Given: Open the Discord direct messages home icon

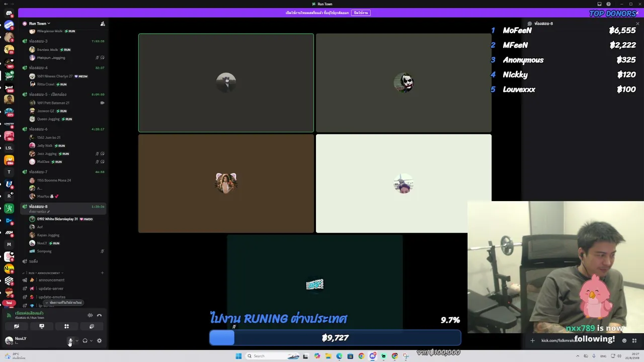Looking at the screenshot, I should 9,14.
